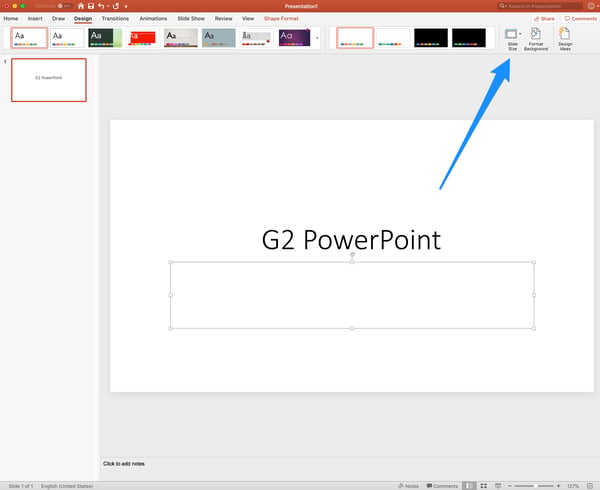Open the Customize Quick Access Toolbar dropdown

126,6
